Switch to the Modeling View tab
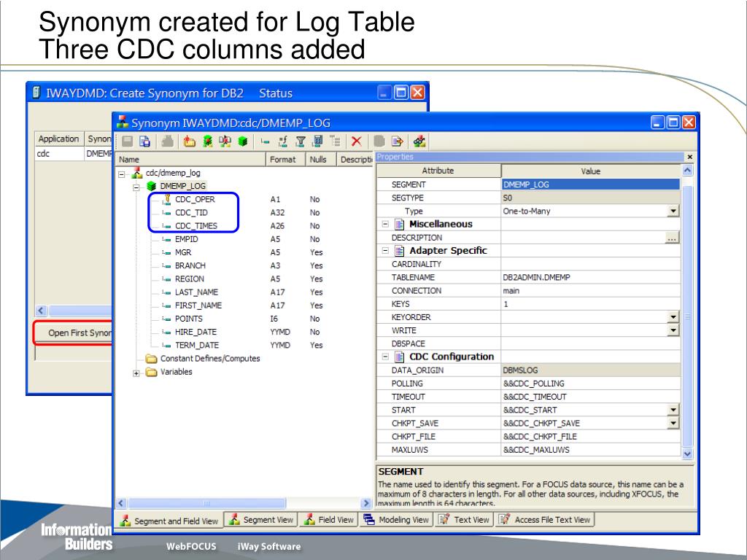 tap(396, 520)
